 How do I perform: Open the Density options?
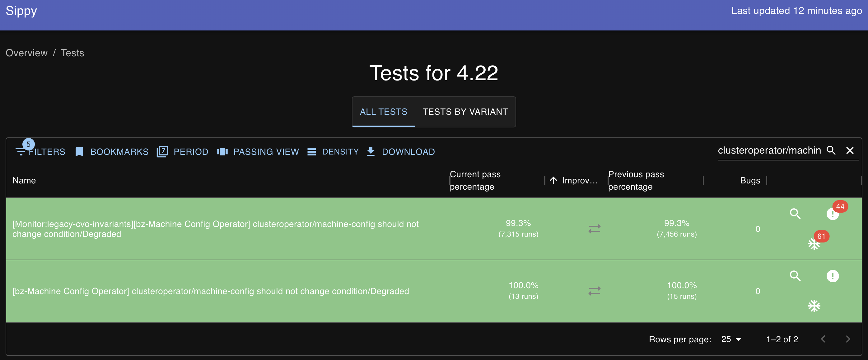[x=333, y=152]
